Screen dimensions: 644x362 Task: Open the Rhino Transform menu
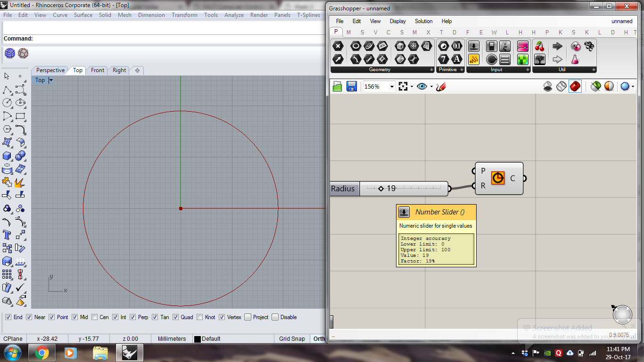pos(184,15)
